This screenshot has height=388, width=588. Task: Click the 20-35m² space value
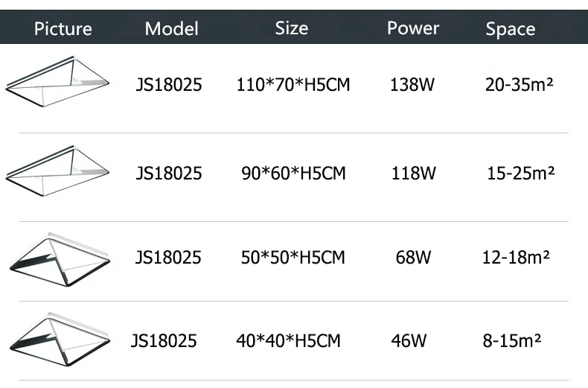(519, 85)
